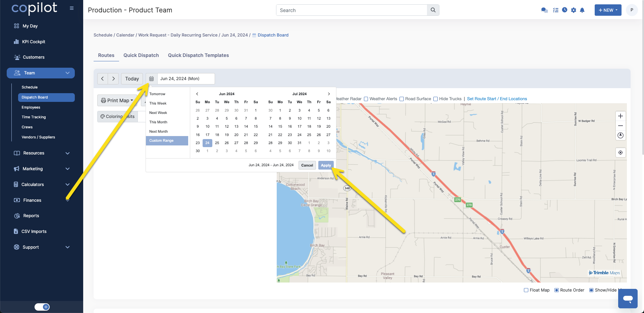Open the task checklist icon in the header
644x313 pixels.
[x=555, y=10]
